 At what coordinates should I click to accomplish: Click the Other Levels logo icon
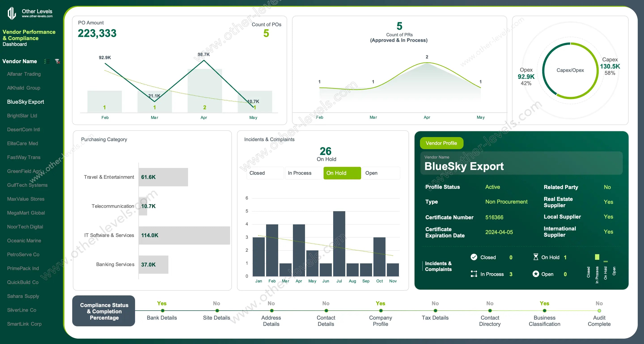pos(12,13)
